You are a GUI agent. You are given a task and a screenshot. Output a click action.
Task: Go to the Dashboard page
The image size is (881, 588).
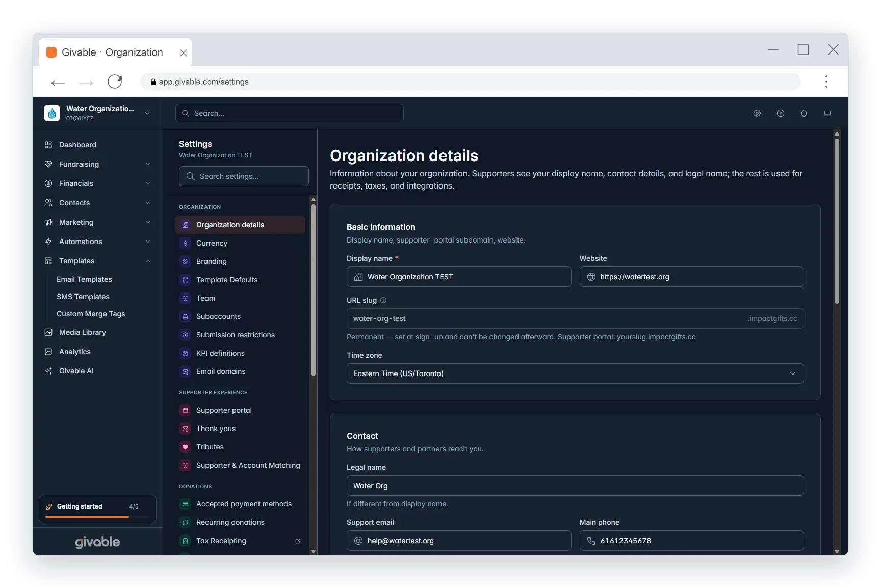click(97, 145)
